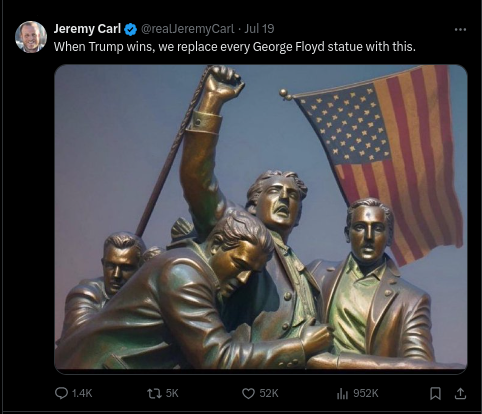
Task: Bookmark this post
Action: [x=435, y=394]
